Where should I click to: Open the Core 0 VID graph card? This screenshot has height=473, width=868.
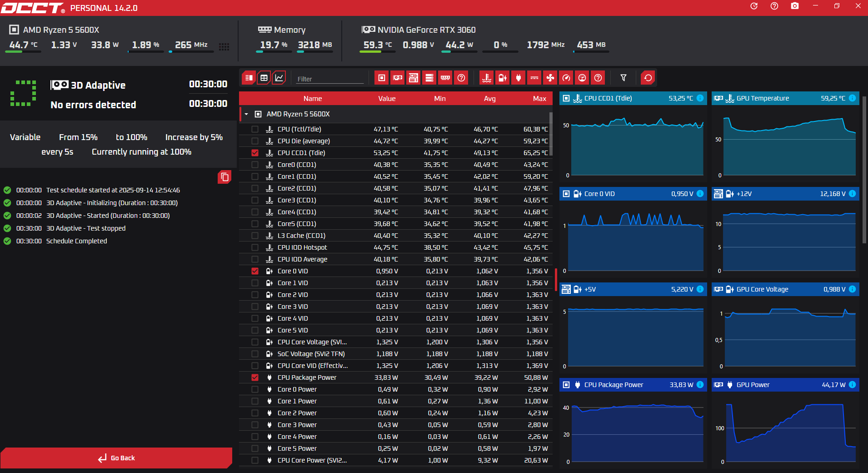click(x=633, y=231)
